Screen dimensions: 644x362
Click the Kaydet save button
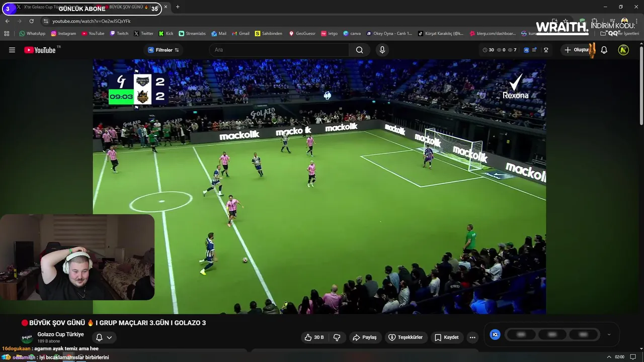click(447, 337)
